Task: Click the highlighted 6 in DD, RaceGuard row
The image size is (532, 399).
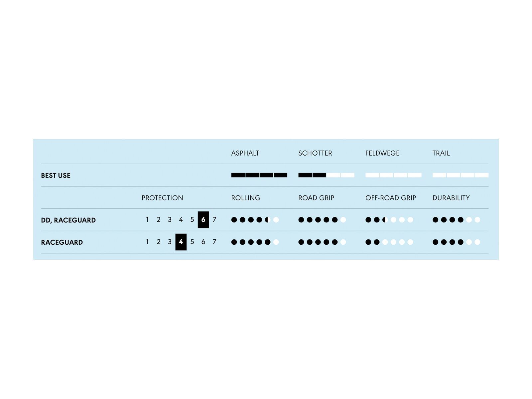Action: tap(203, 220)
